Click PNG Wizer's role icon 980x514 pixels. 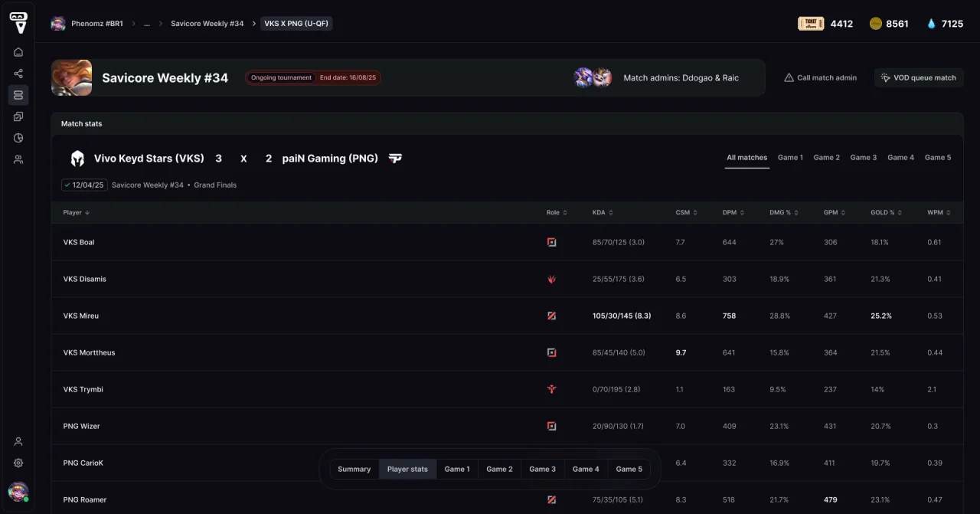pos(551,426)
